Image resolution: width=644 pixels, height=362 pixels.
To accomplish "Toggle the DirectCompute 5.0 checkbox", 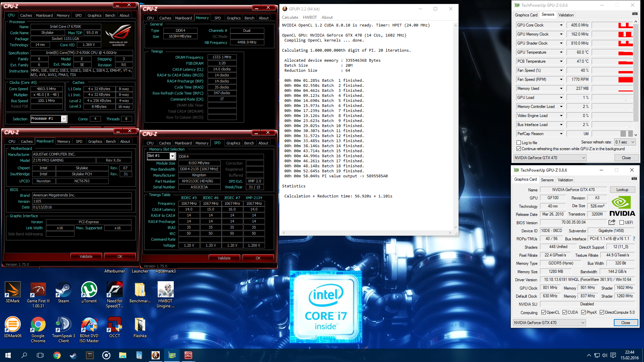I will click(602, 312).
